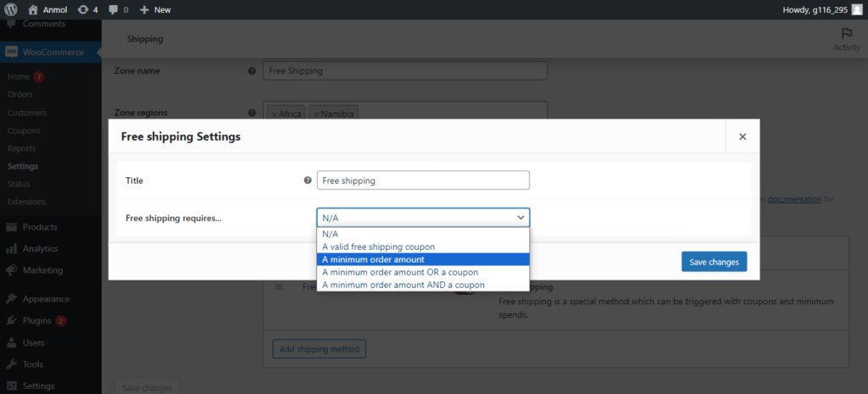The image size is (868, 394).
Task: Toggle the Free shipping requires dropdown
Action: pos(423,218)
